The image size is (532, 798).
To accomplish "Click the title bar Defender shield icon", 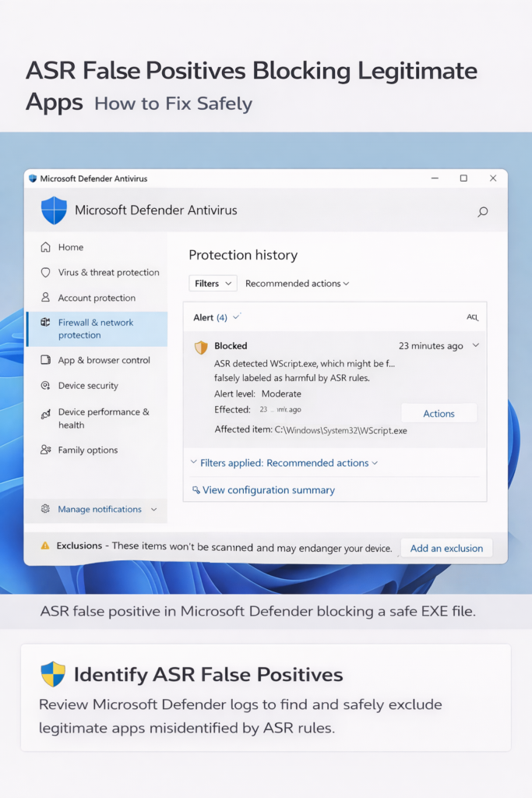I will click(33, 178).
